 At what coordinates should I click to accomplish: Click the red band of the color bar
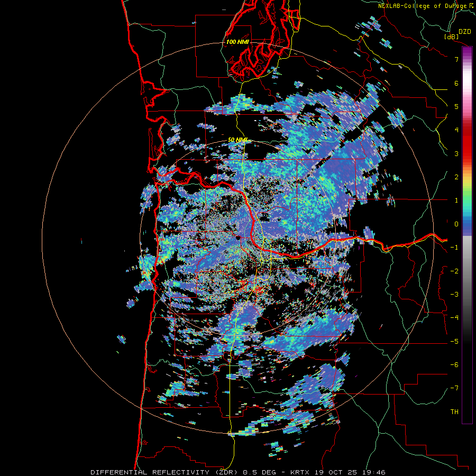point(467,143)
